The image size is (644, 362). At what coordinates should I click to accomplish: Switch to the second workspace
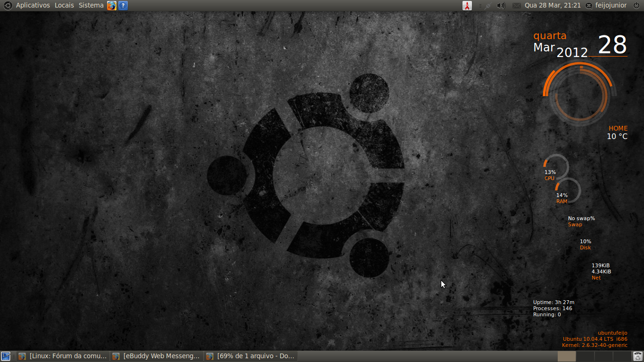tap(585, 356)
